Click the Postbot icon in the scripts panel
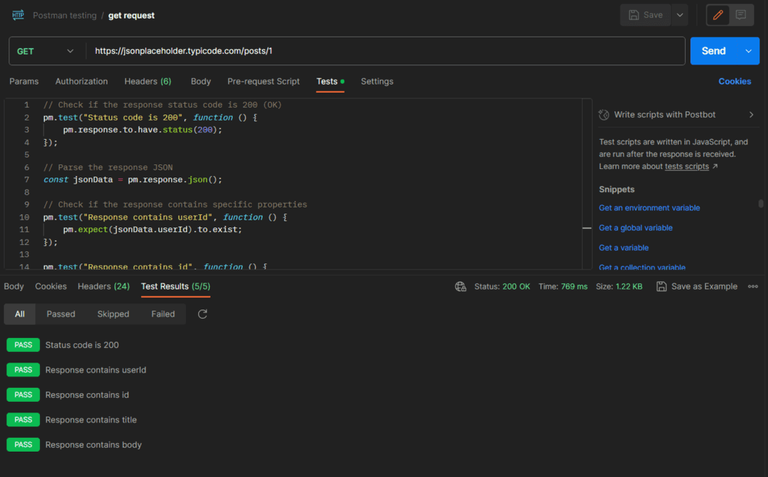The image size is (768, 477). click(604, 114)
